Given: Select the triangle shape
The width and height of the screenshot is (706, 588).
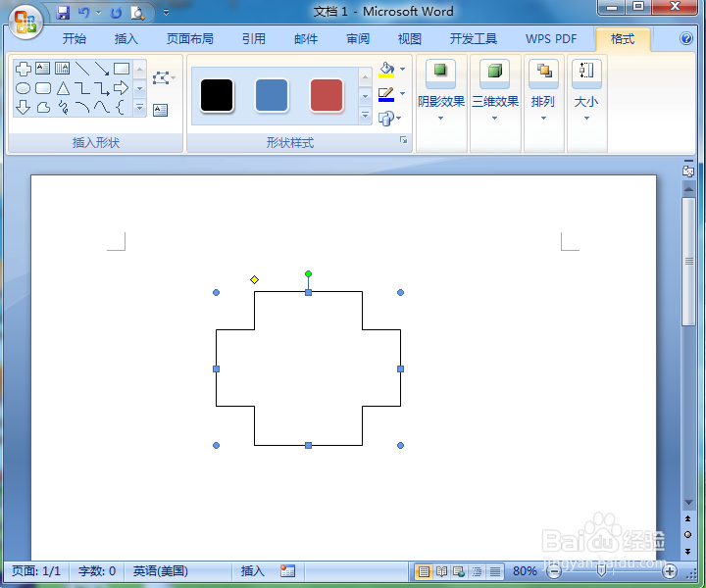Looking at the screenshot, I should (x=63, y=88).
